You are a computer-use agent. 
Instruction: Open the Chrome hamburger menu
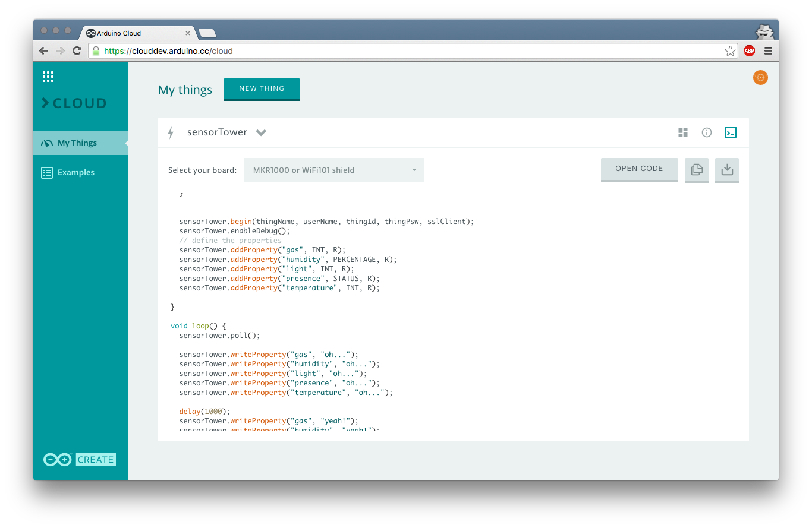[768, 51]
